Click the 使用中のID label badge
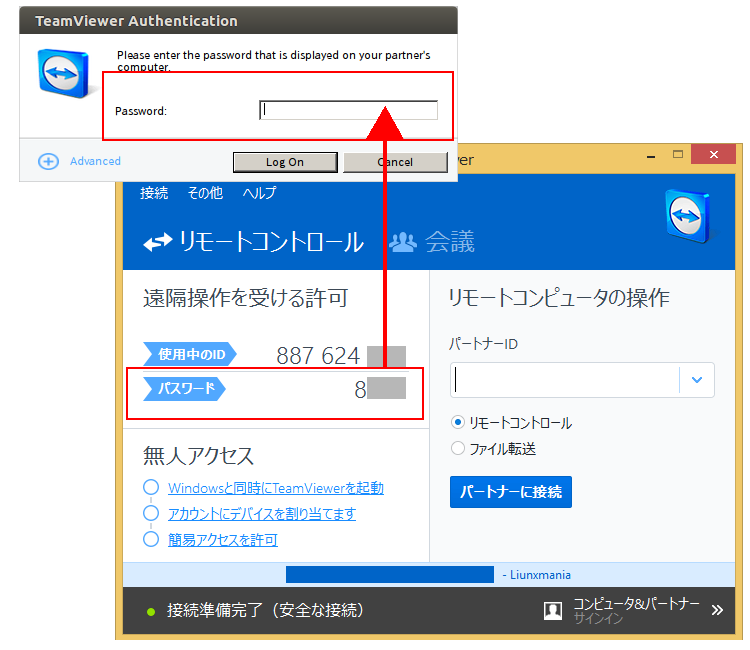The height and width of the screenshot is (650, 750). pyautogui.click(x=190, y=354)
